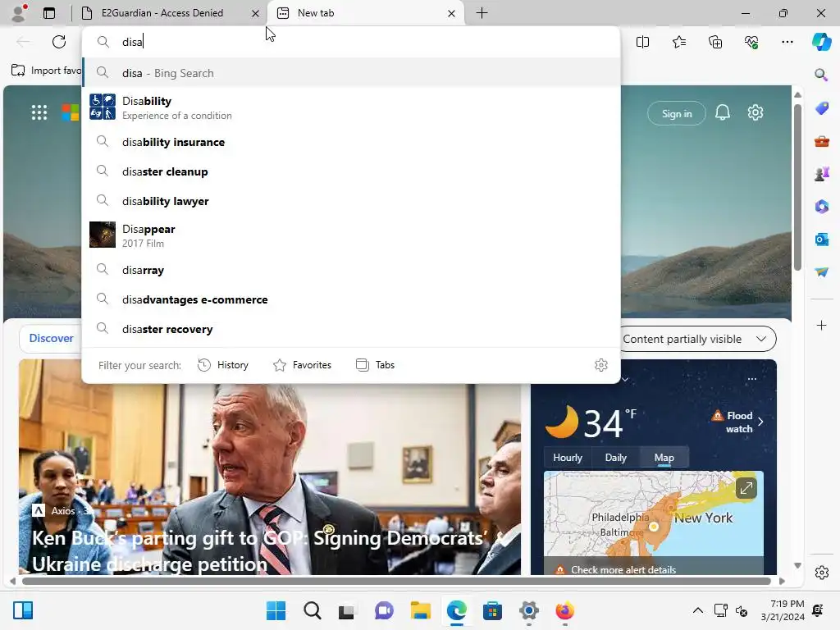Open Windows Start button
The image size is (840, 630).
click(x=276, y=610)
